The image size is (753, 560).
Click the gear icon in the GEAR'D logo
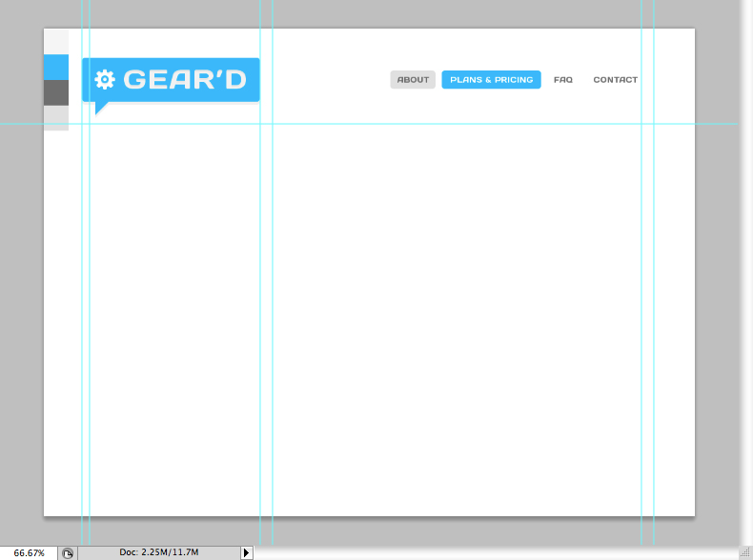tap(105, 80)
